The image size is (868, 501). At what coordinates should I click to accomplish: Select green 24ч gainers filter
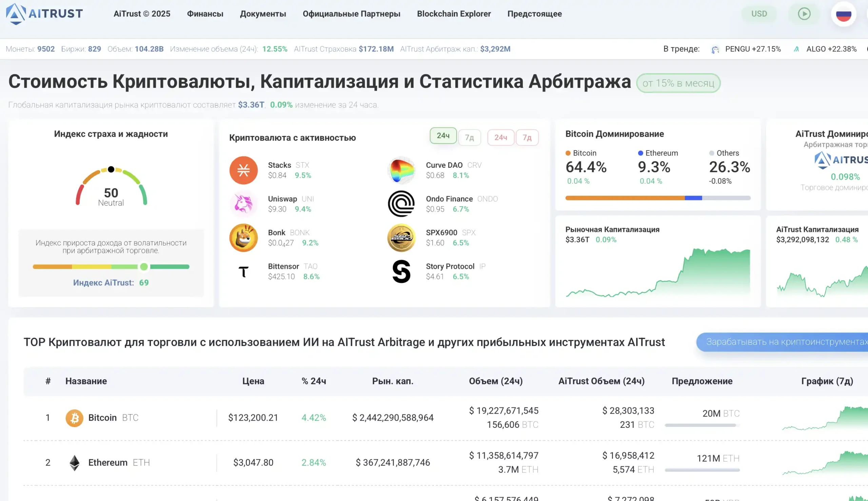pos(443,136)
